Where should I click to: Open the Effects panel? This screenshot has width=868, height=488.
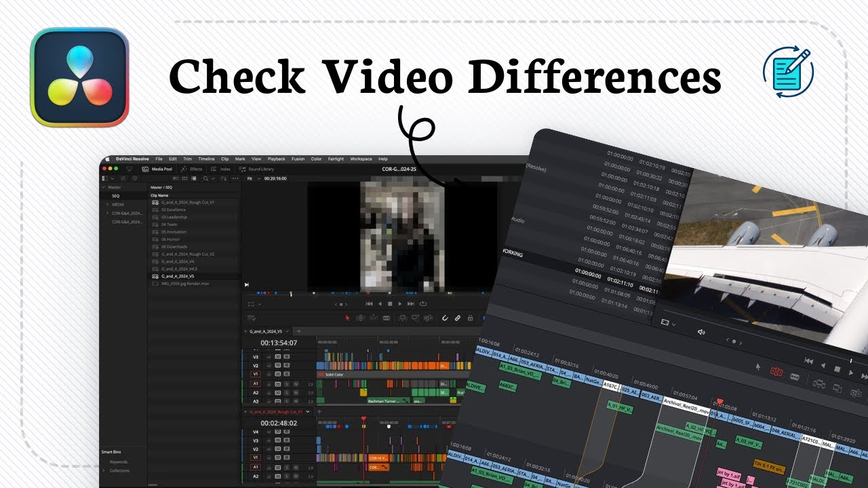point(191,169)
